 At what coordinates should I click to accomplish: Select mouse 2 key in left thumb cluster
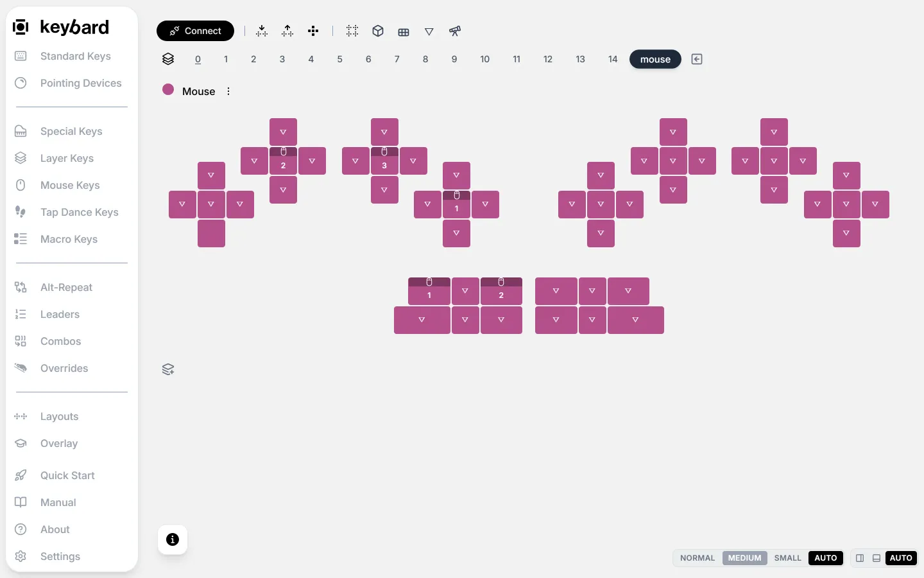[501, 291]
